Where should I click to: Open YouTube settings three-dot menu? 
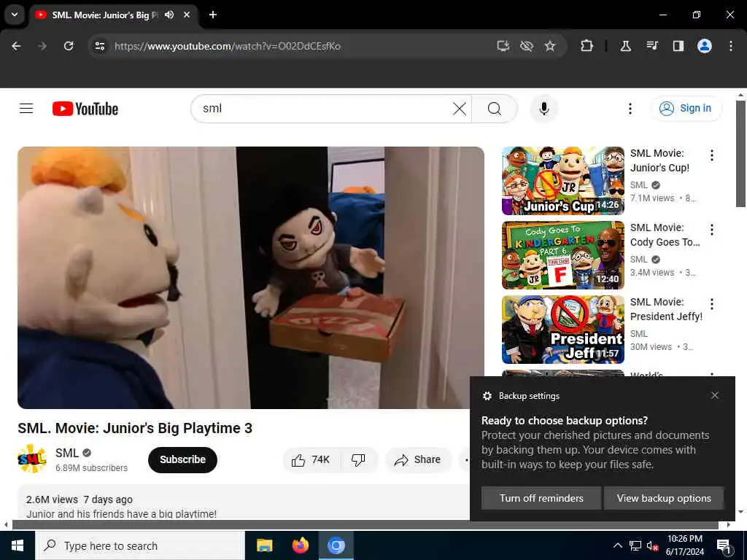click(630, 109)
